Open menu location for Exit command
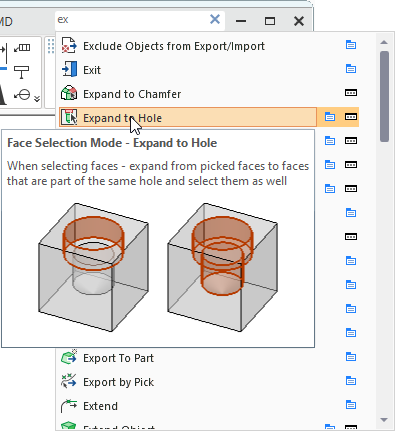Screen dimensions: 395x431 (x=351, y=69)
